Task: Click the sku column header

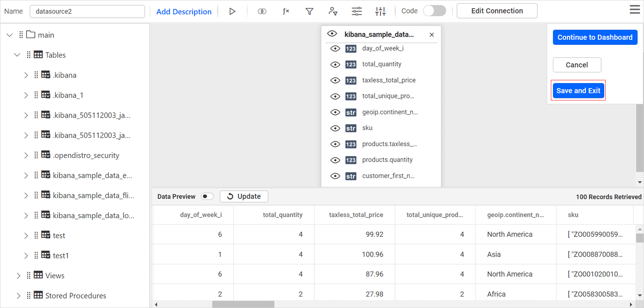Action: click(574, 215)
